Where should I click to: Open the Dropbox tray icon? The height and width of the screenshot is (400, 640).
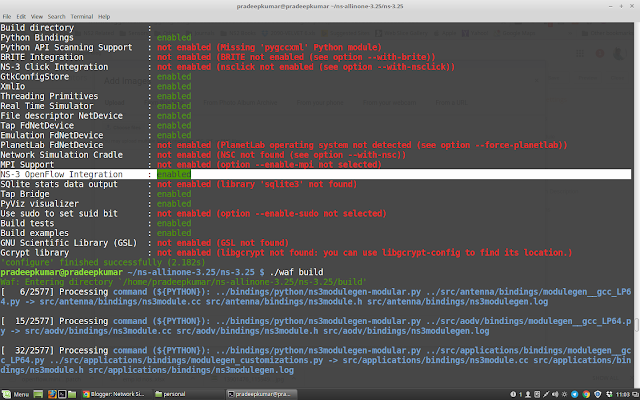pyautogui.click(x=609, y=394)
